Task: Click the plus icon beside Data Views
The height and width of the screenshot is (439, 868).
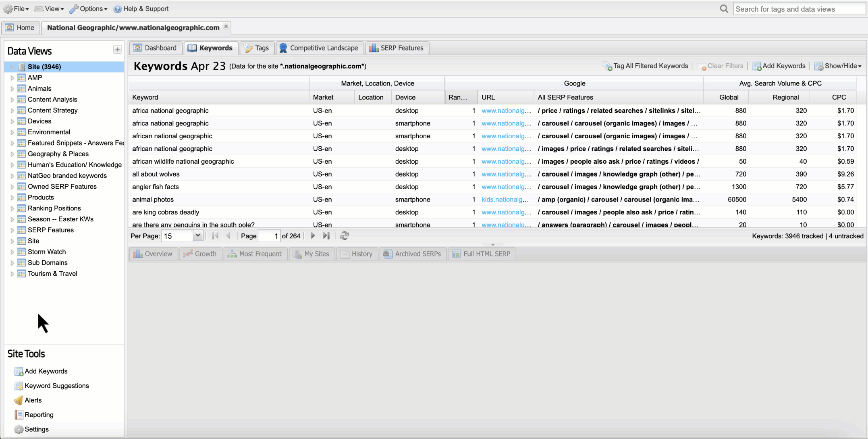Action: 117,50
